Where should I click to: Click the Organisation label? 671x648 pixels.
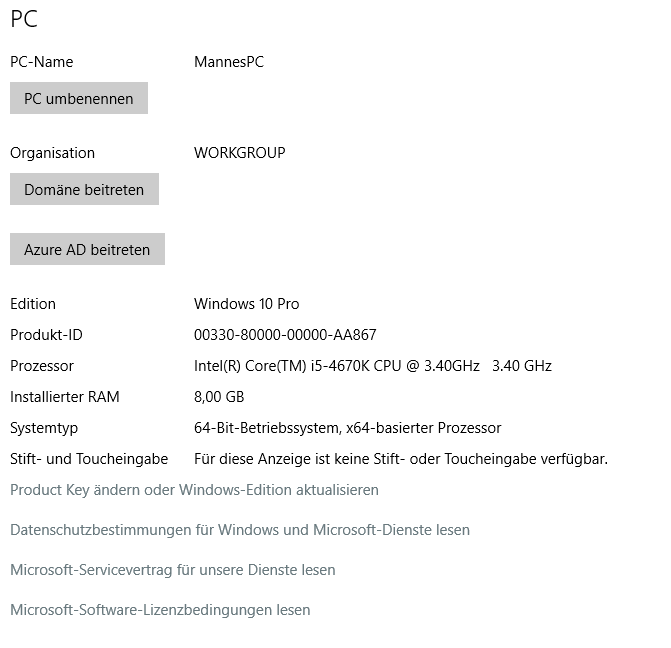click(x=52, y=153)
